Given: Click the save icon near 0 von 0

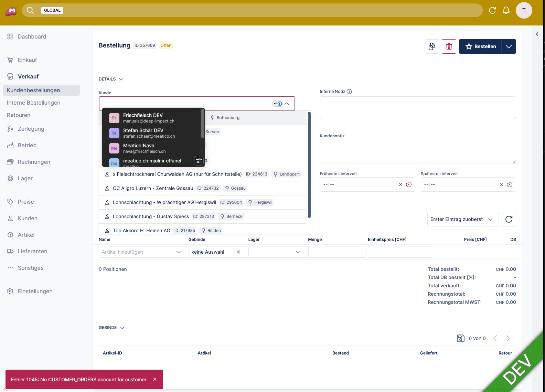Looking at the screenshot, I should (x=460, y=338).
